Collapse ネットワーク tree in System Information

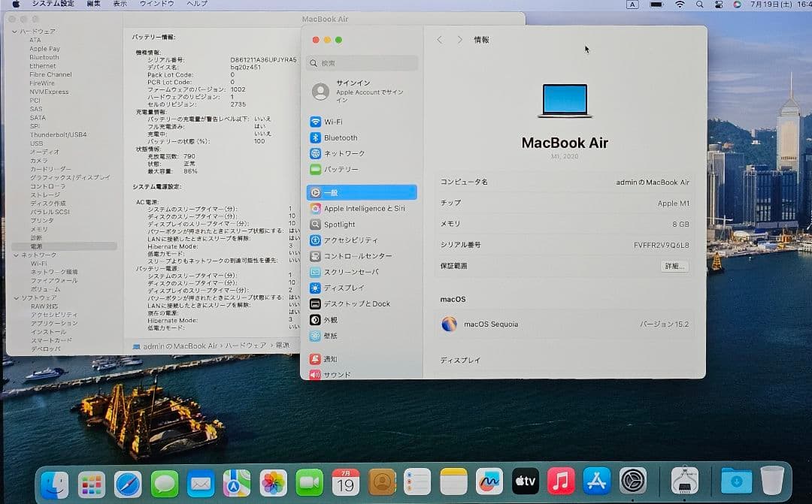[x=16, y=255]
